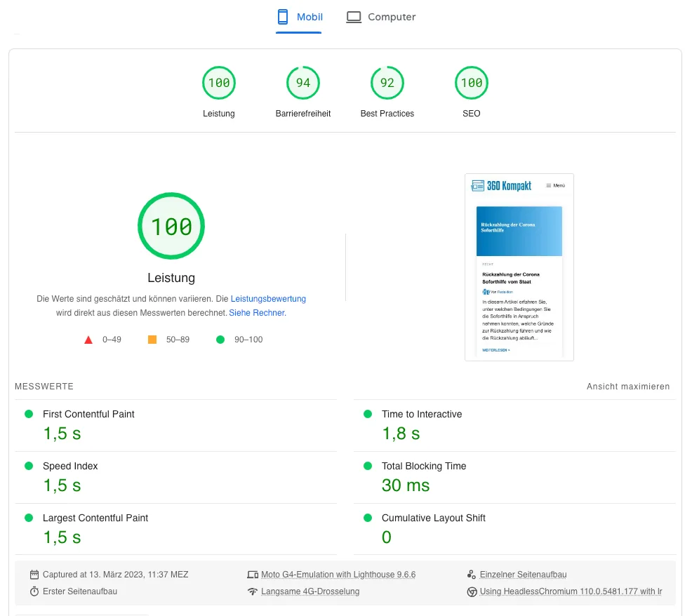692x616 pixels.
Task: Click the laptop computer icon
Action: coord(354,18)
